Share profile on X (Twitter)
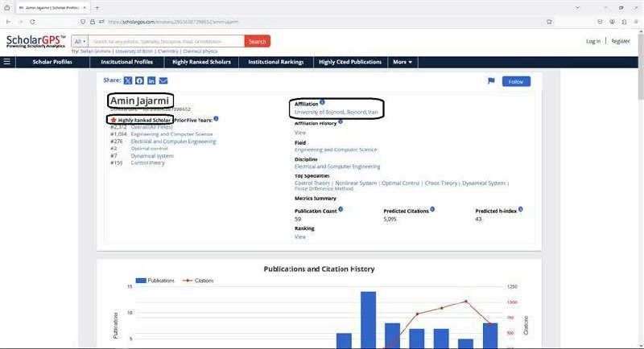Screen dimensions: 644x349 click(x=128, y=80)
